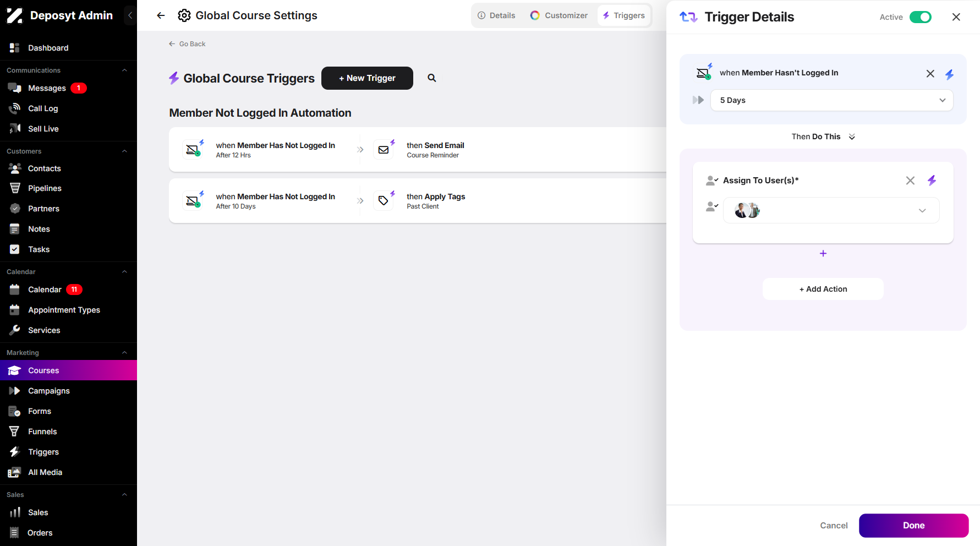Click the plus icon below the action card
Viewport: 980px width, 546px height.
[823, 253]
